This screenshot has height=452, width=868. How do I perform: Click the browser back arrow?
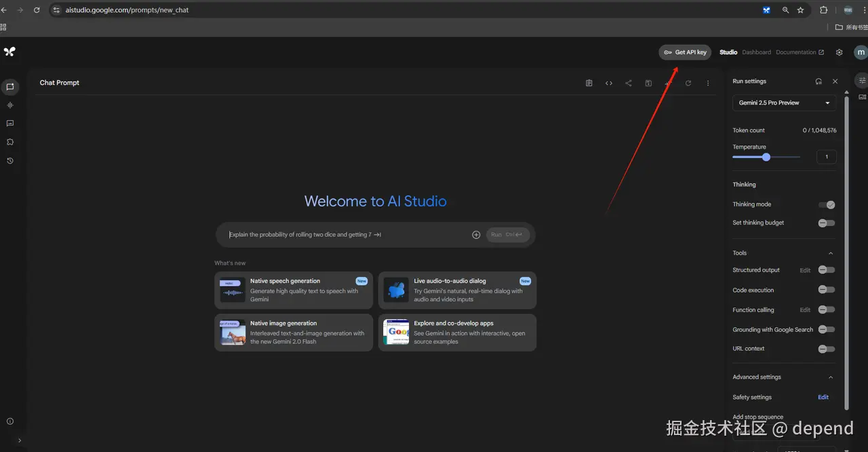pyautogui.click(x=4, y=10)
